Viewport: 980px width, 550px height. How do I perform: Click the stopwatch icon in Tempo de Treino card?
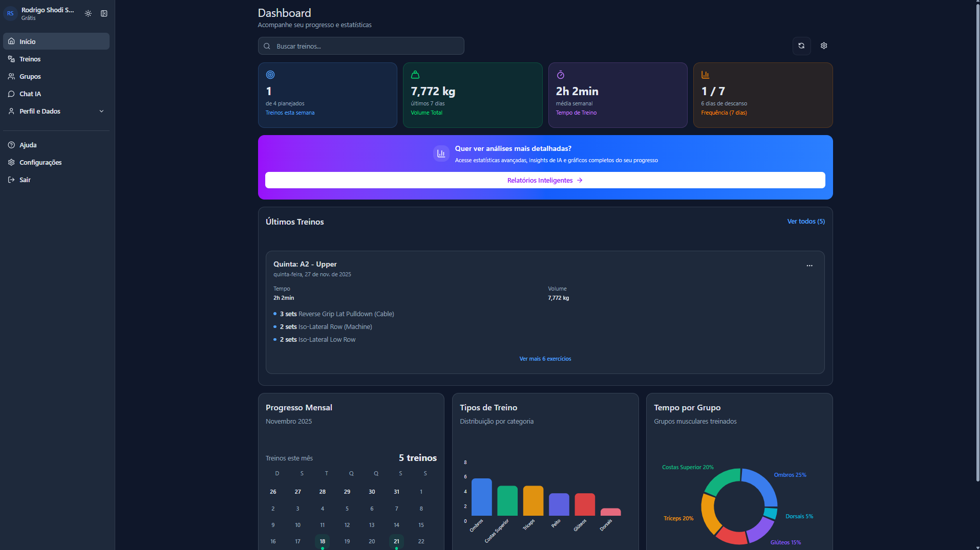(x=561, y=75)
